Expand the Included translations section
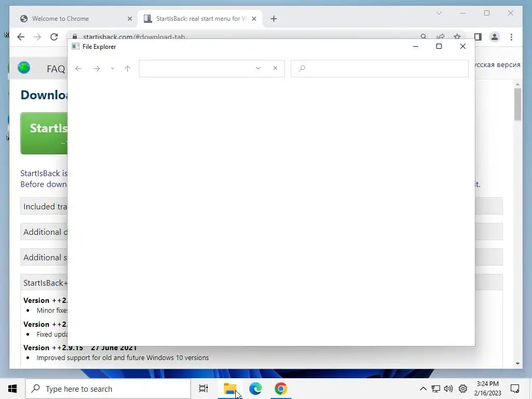Screen dimensions: 532x399 pyautogui.click(x=44, y=206)
